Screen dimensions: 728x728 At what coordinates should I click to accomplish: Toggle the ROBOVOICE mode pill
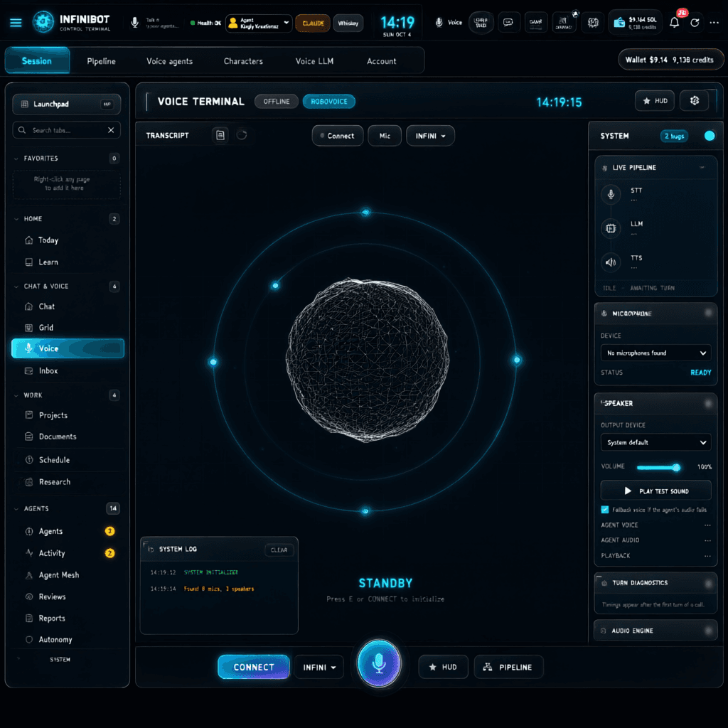coord(328,101)
